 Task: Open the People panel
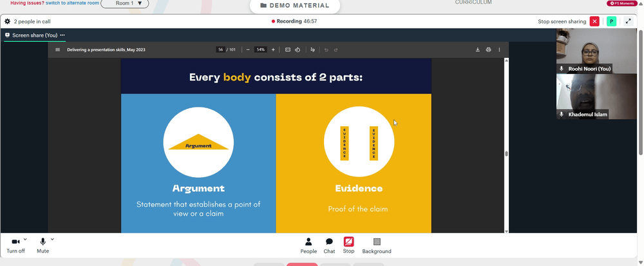[308, 246]
